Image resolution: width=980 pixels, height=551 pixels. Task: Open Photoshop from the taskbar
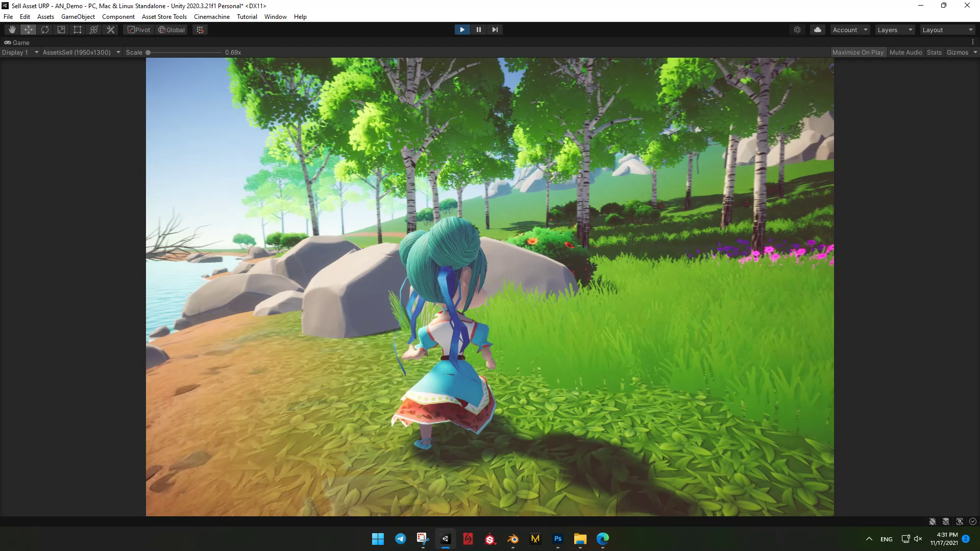(558, 539)
